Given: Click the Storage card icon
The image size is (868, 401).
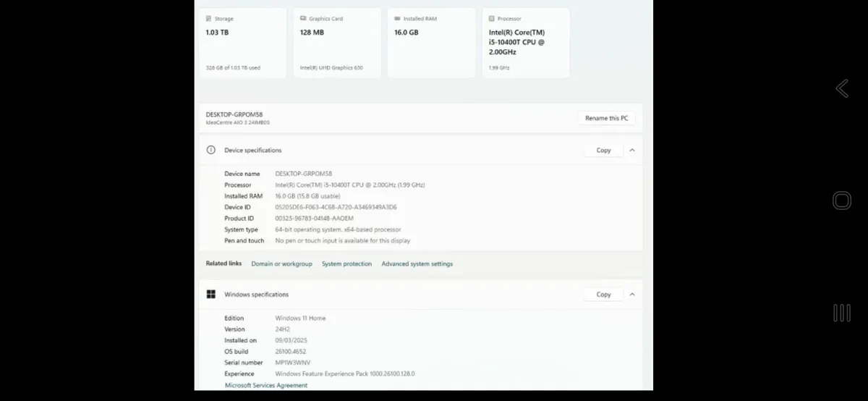Looking at the screenshot, I should [209, 18].
